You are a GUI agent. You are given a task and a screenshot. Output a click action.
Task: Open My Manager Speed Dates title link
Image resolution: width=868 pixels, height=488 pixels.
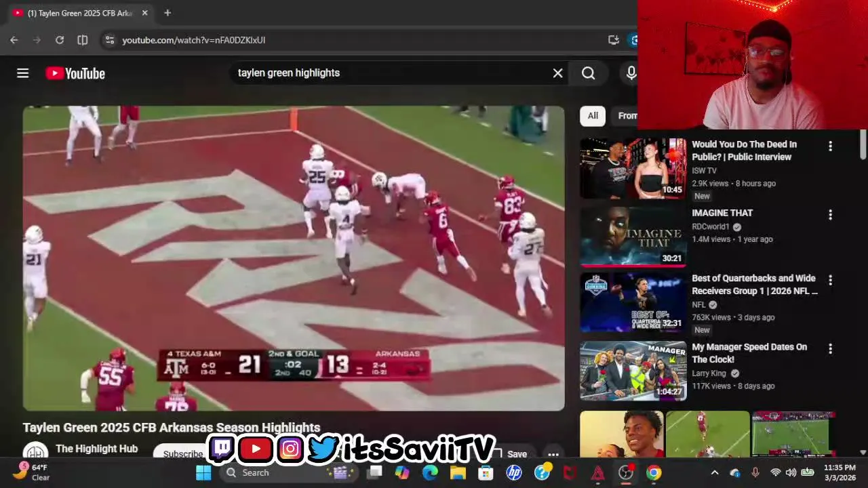point(749,353)
